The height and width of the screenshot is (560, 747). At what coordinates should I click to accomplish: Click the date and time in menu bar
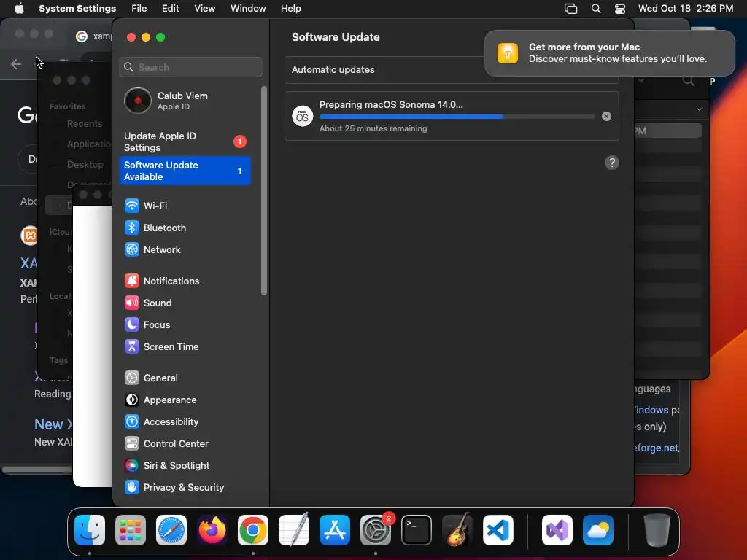pos(686,9)
